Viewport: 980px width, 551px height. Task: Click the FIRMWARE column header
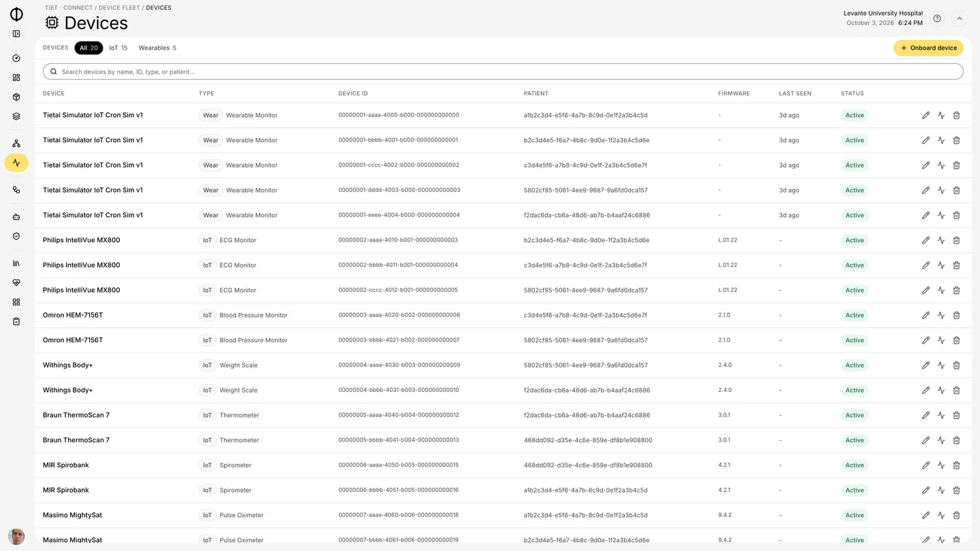tap(734, 94)
